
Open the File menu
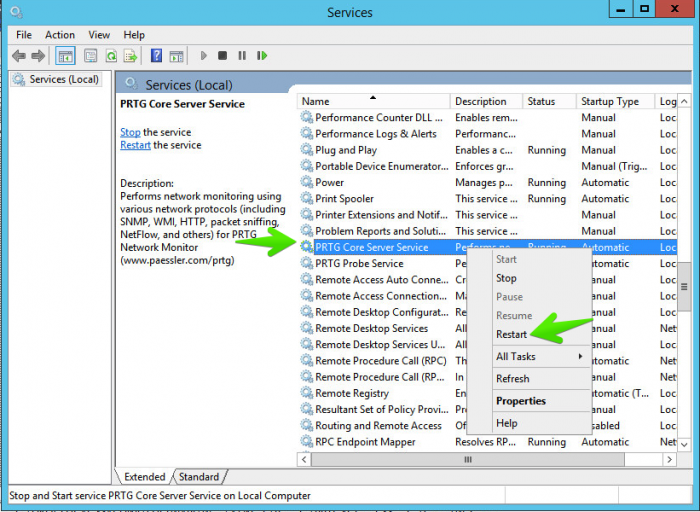click(24, 35)
